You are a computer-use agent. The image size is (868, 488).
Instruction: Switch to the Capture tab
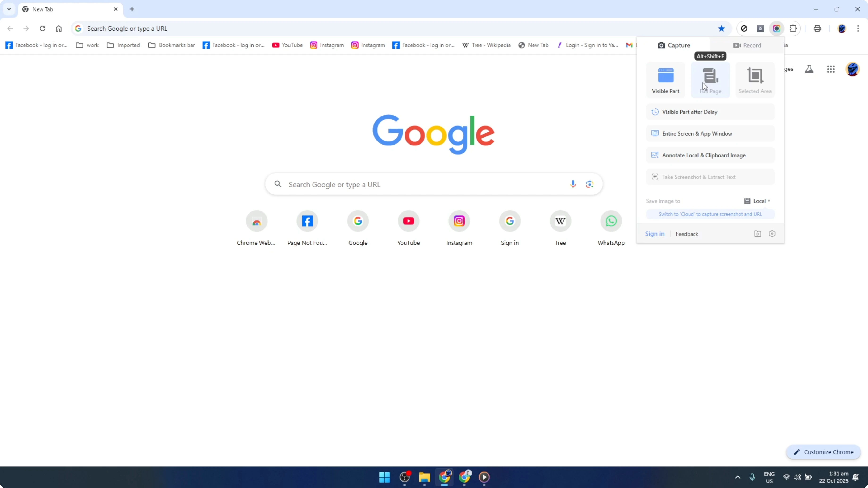674,45
